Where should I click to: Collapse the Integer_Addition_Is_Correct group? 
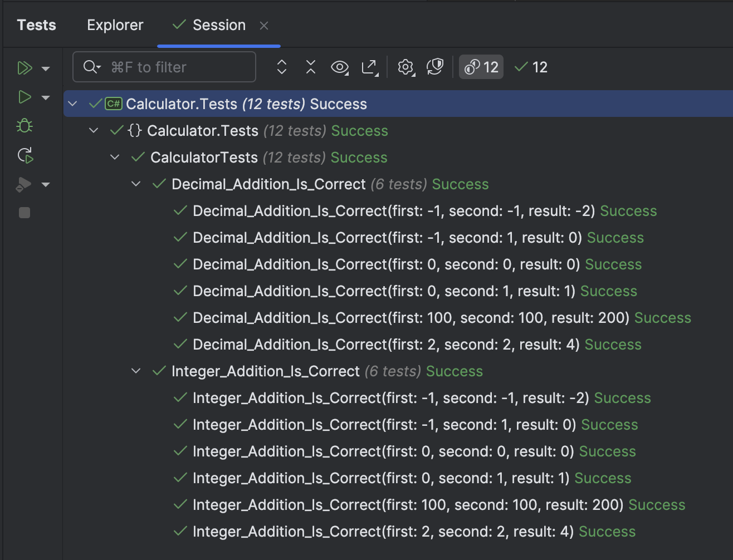(x=136, y=371)
